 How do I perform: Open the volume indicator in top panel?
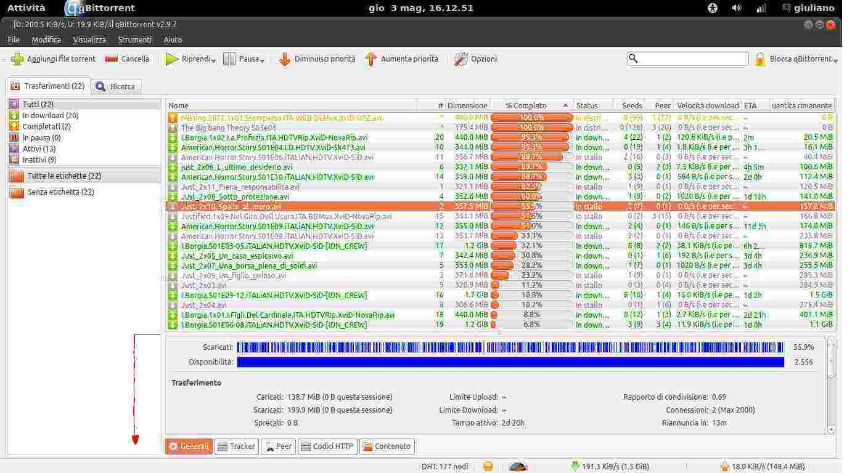736,8
